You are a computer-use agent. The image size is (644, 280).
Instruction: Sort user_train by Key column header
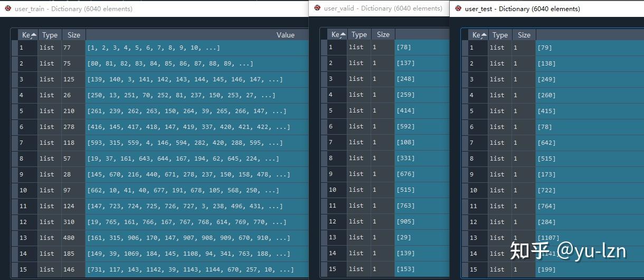pos(27,35)
